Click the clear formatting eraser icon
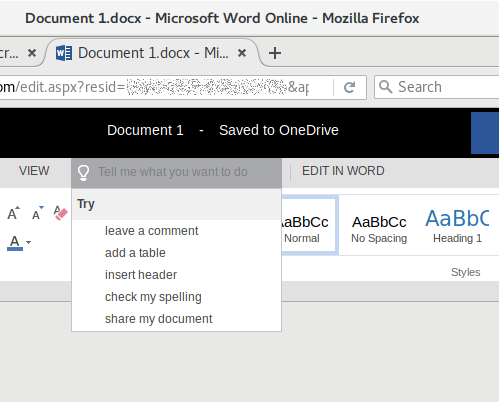The image size is (499, 402). (60, 213)
